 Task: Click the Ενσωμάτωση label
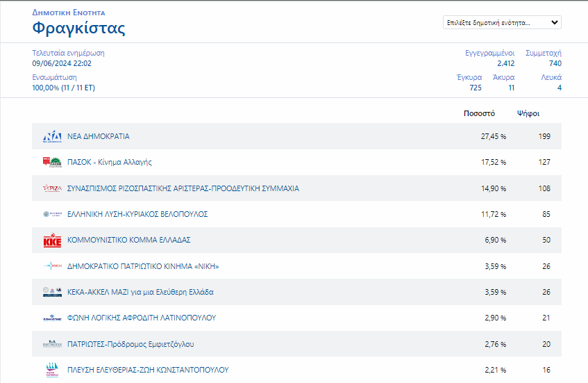click(x=54, y=77)
